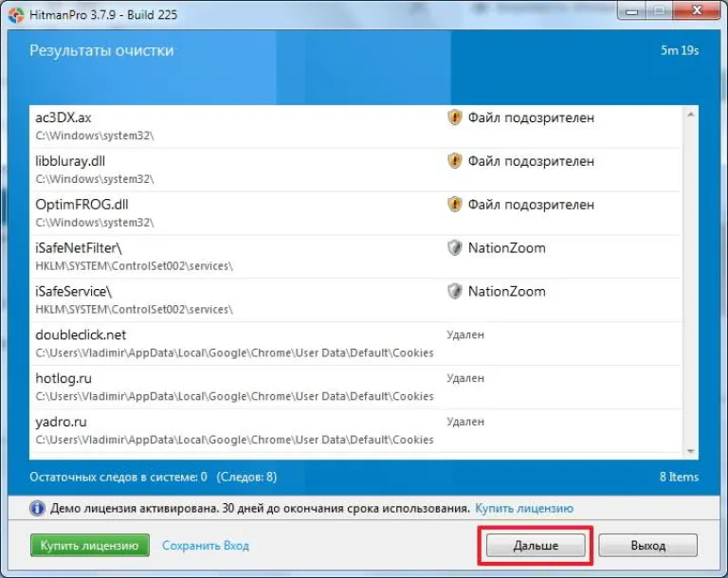Screen dimensions: 728x578
Task: Click Удален status for hotlog.ru
Action: (x=465, y=378)
